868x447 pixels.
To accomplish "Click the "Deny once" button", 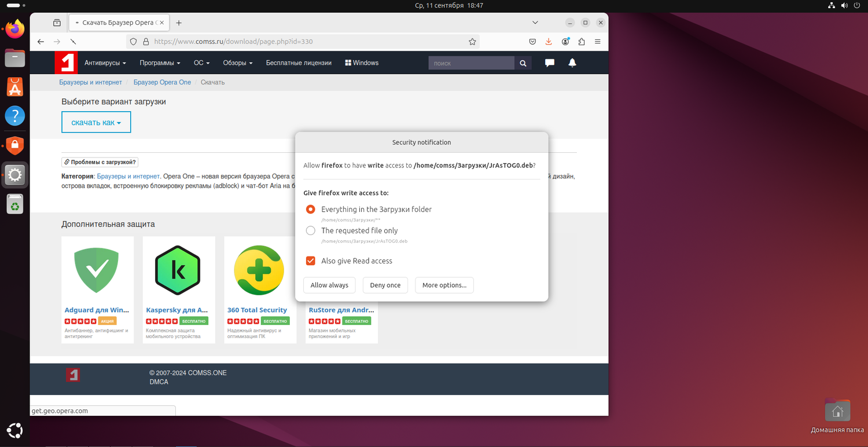I will click(385, 285).
